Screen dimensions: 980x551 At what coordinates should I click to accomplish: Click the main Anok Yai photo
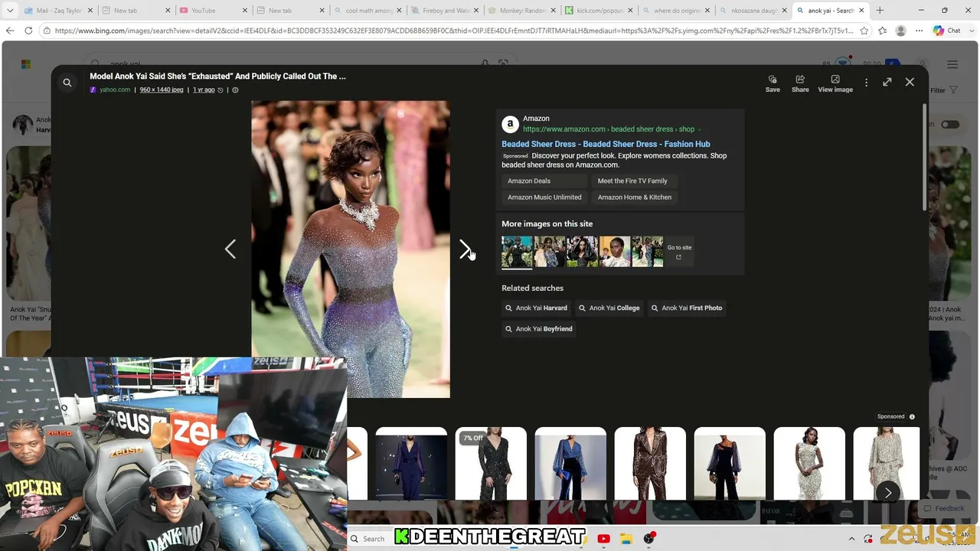[351, 249]
